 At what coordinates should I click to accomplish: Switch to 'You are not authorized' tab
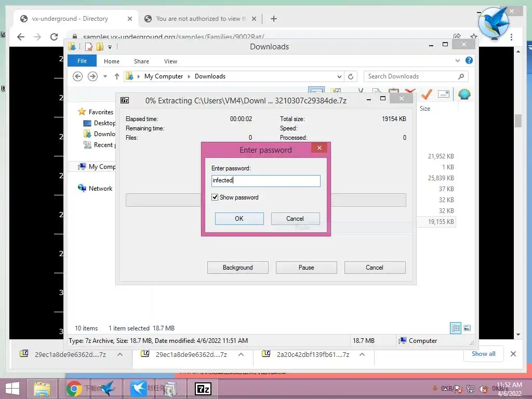click(x=200, y=19)
